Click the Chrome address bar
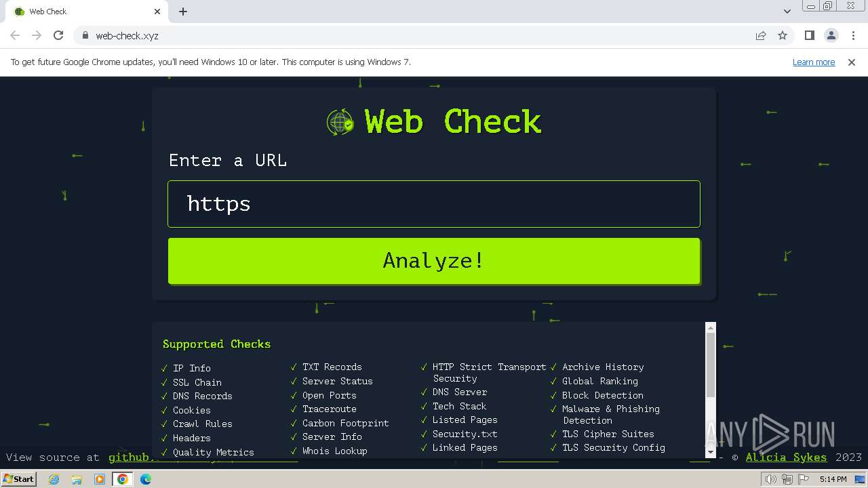868x488 pixels. [414, 35]
